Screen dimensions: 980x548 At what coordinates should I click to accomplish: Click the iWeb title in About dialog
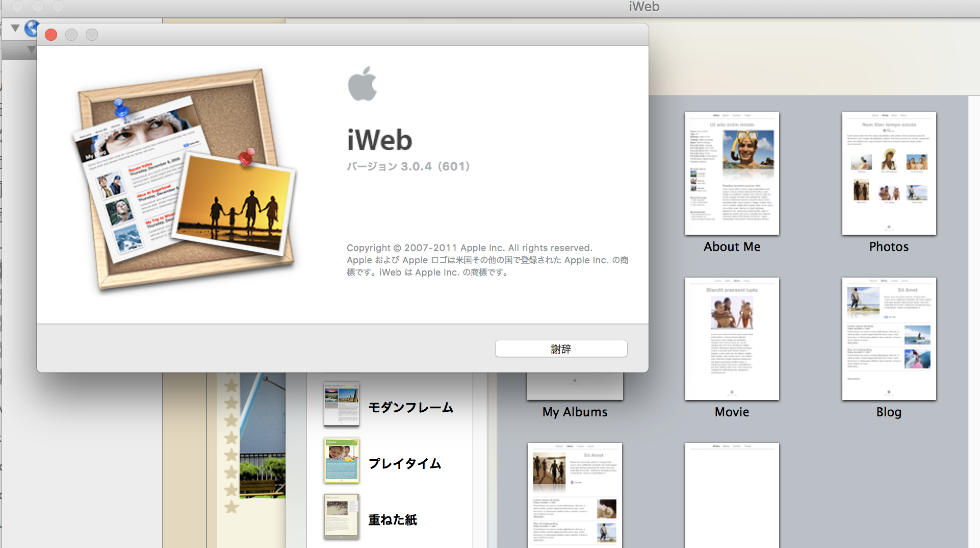(x=379, y=140)
